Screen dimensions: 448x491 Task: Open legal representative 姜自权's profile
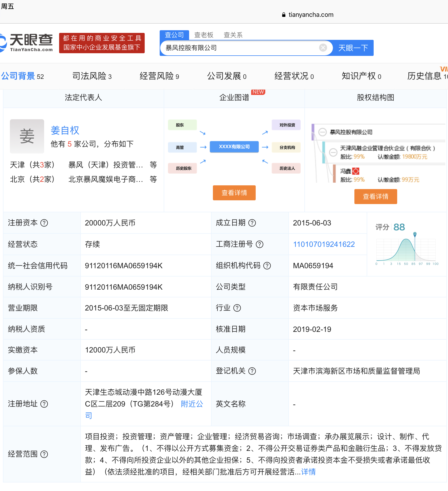65,131
